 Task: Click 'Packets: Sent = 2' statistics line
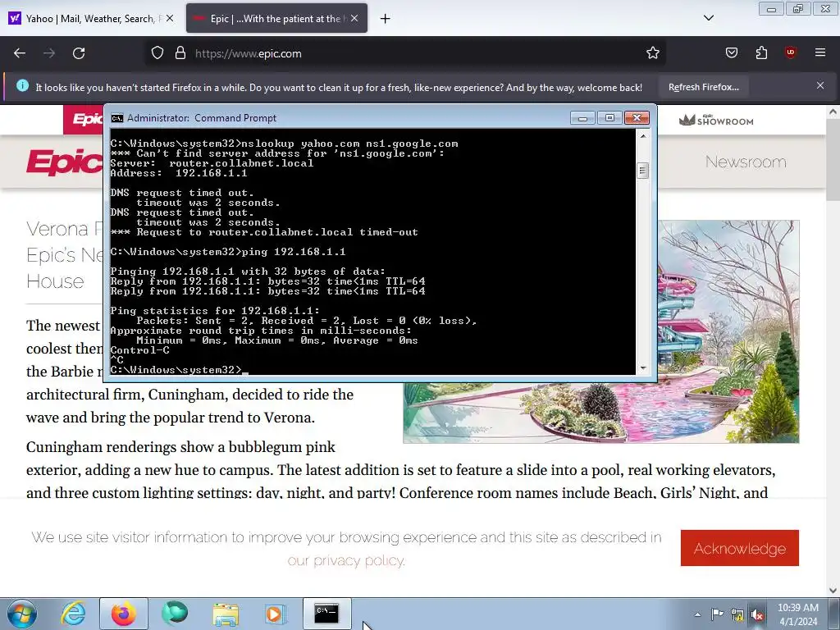(x=307, y=321)
